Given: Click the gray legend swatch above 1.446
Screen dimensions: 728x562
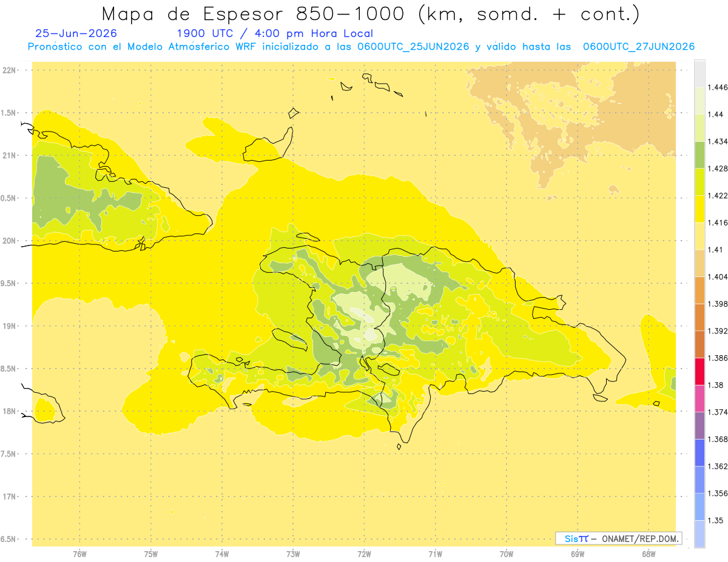Looking at the screenshot, I should tap(699, 74).
